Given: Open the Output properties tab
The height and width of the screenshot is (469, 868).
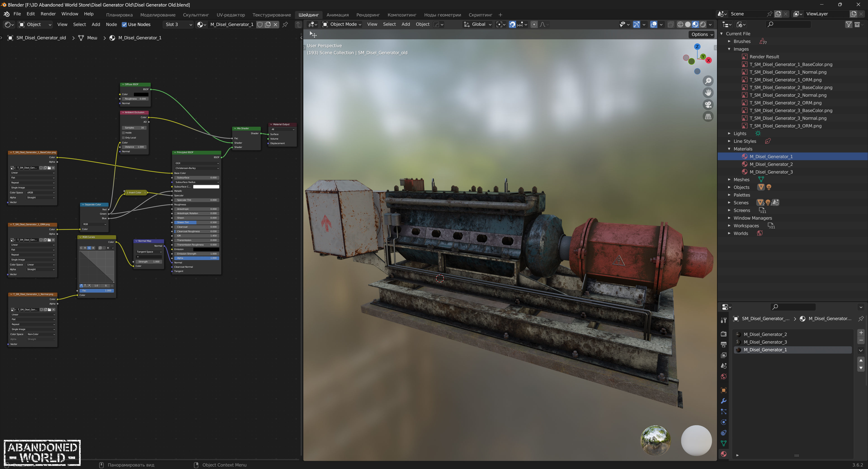Looking at the screenshot, I should [x=723, y=345].
